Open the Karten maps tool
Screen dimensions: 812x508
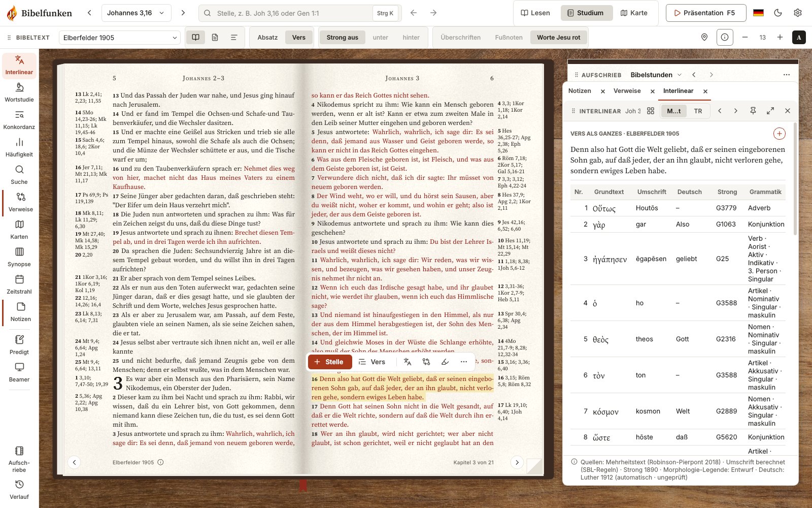click(x=19, y=230)
